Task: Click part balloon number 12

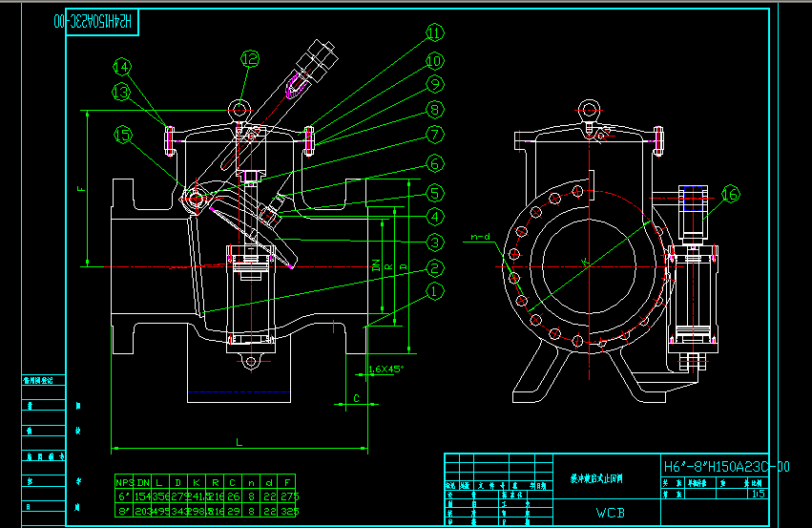Action: pyautogui.click(x=249, y=59)
